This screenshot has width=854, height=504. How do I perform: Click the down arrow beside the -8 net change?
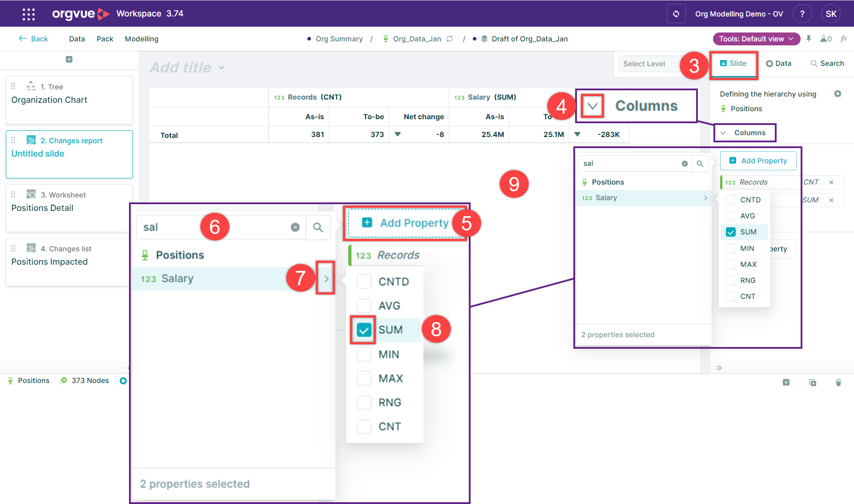point(398,134)
